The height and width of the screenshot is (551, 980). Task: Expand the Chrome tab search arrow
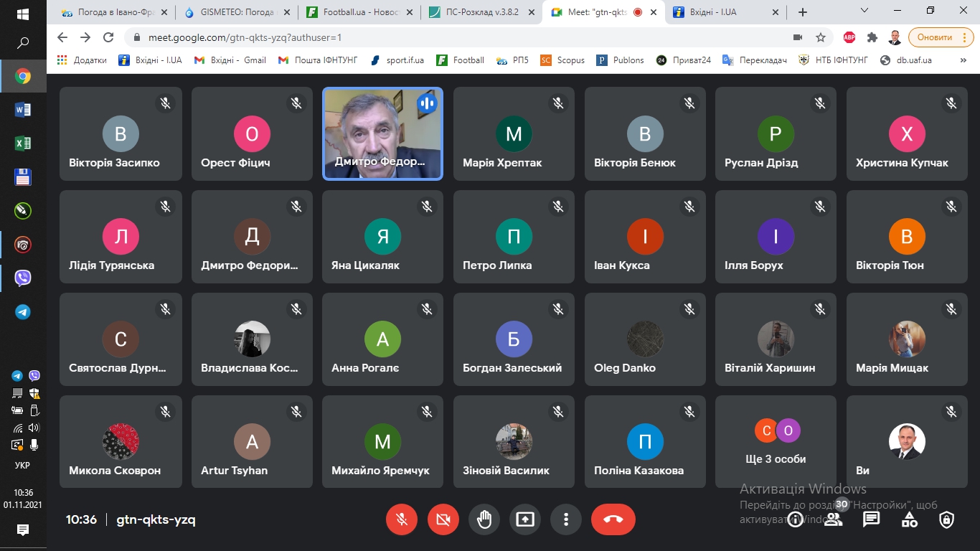click(864, 11)
